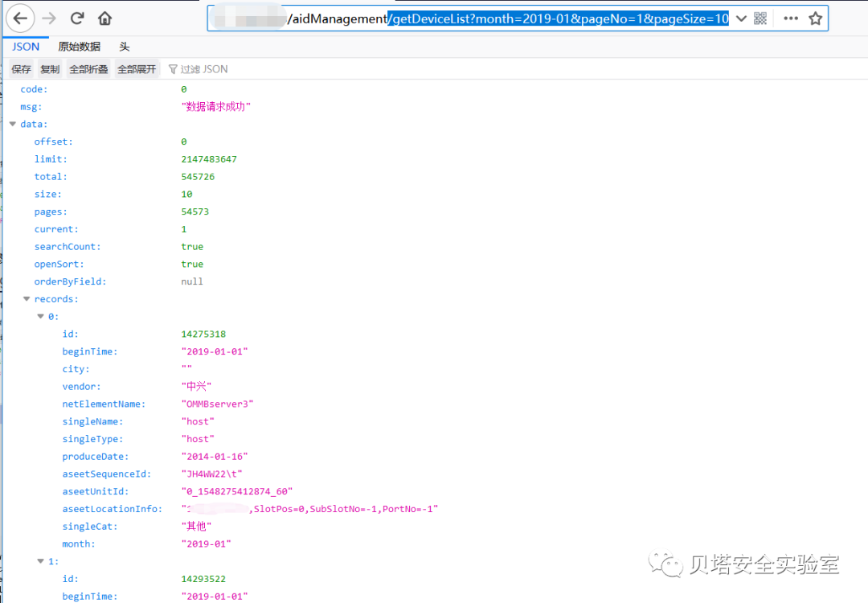
Task: Open the 头 headers tab
Action: point(125,47)
